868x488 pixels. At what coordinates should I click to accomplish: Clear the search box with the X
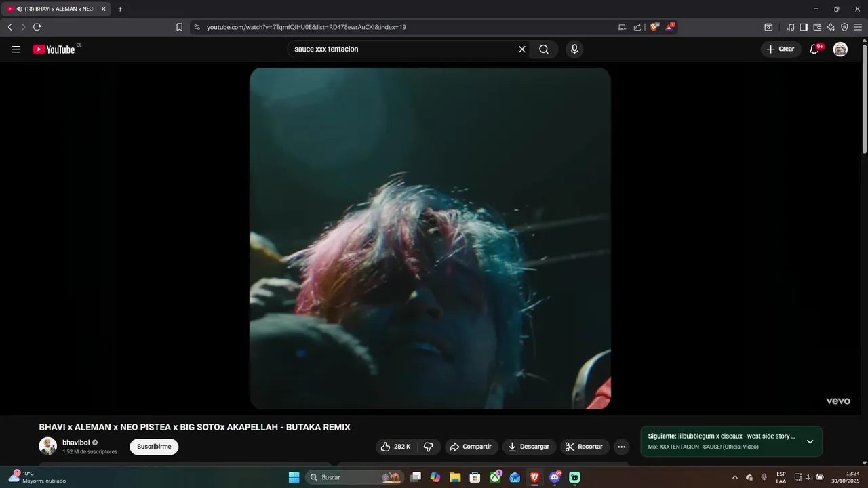pyautogui.click(x=522, y=49)
